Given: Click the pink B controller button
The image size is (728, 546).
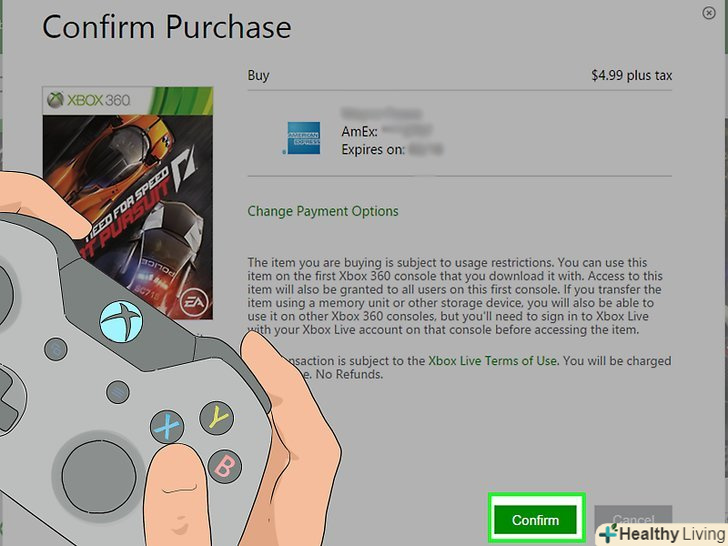Looking at the screenshot, I should click(225, 466).
